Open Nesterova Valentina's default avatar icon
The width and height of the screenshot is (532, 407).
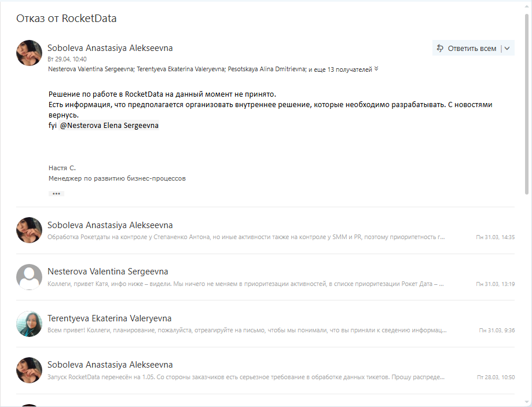click(x=29, y=277)
